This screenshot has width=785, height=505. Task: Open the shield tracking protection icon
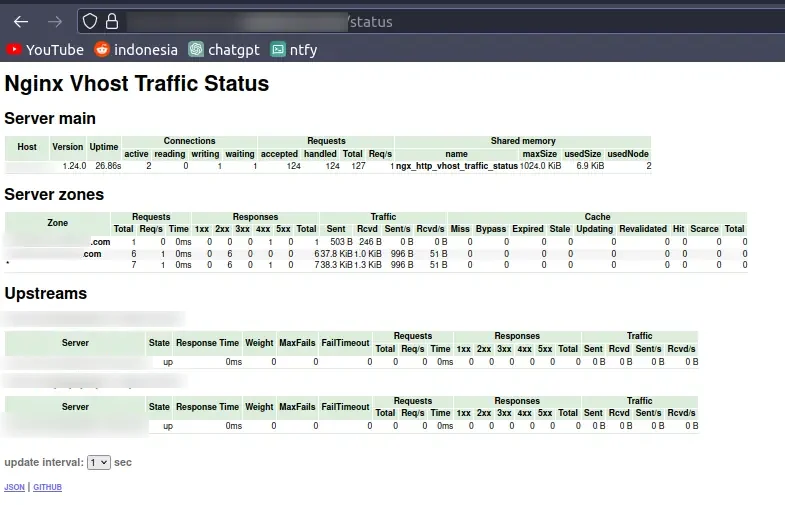pyautogui.click(x=90, y=22)
